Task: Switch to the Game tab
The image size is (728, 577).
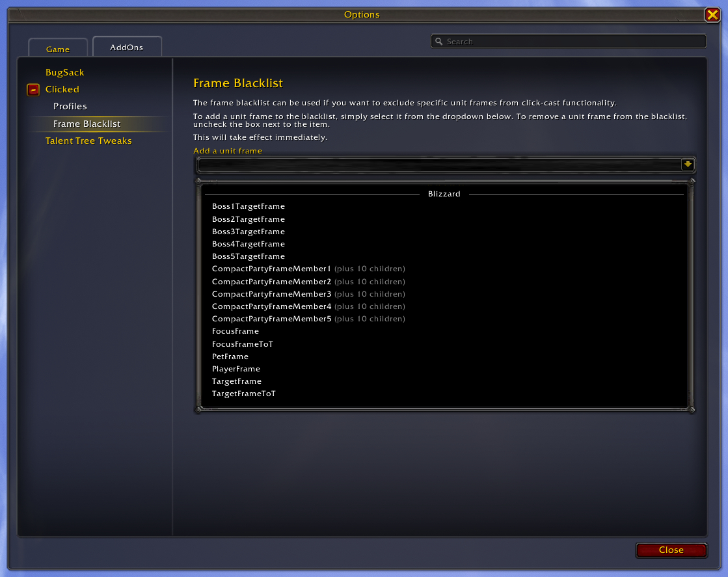Action: coord(57,49)
